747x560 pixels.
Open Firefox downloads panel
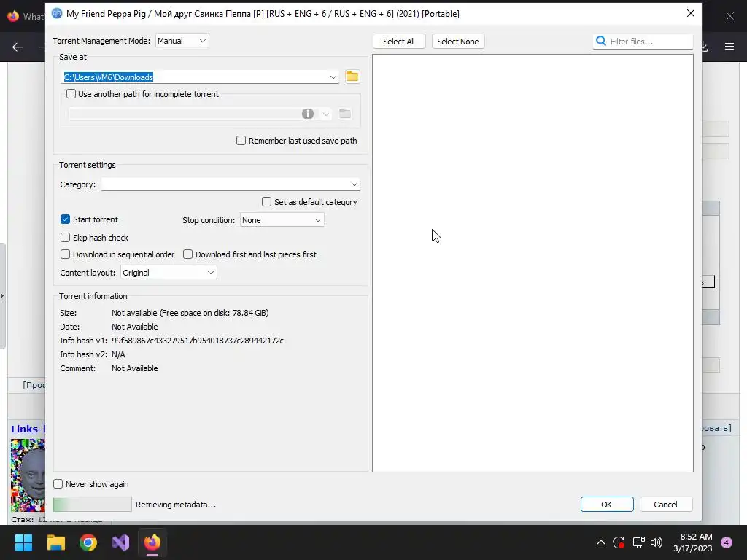click(705, 47)
